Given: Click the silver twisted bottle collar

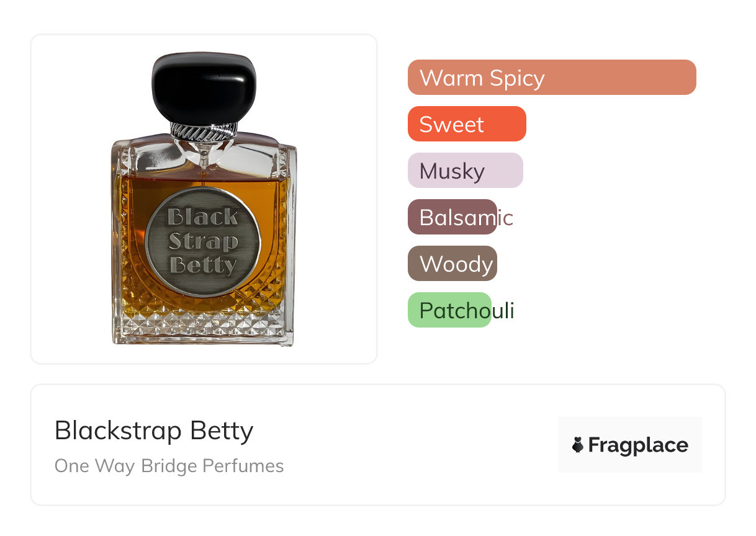Looking at the screenshot, I should pos(204,131).
